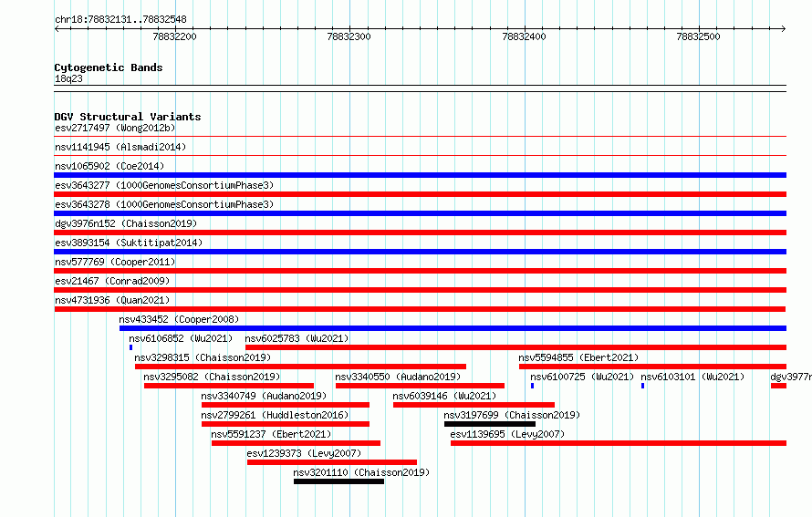Select the red bar under nsv3295082
Viewport: 812px width, 517px height.
229,386
